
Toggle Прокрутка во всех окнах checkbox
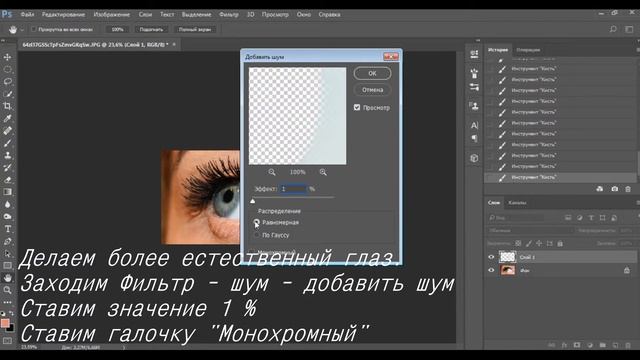(34, 29)
